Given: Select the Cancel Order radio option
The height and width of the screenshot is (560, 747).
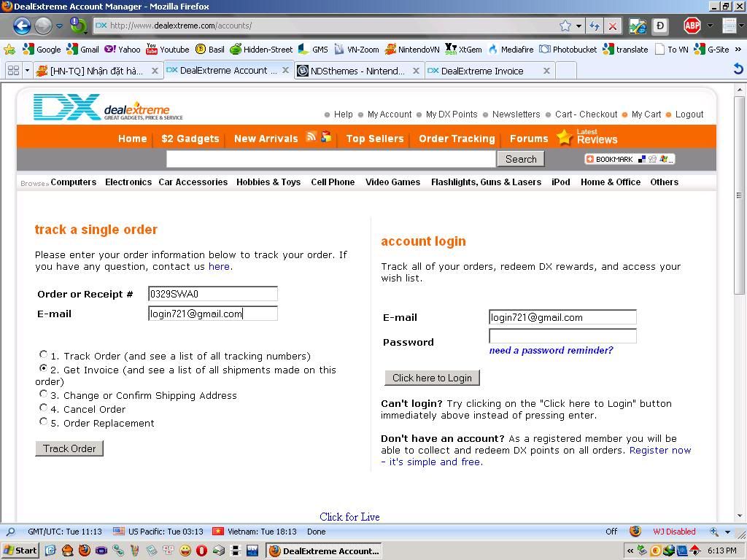Looking at the screenshot, I should 43,408.
